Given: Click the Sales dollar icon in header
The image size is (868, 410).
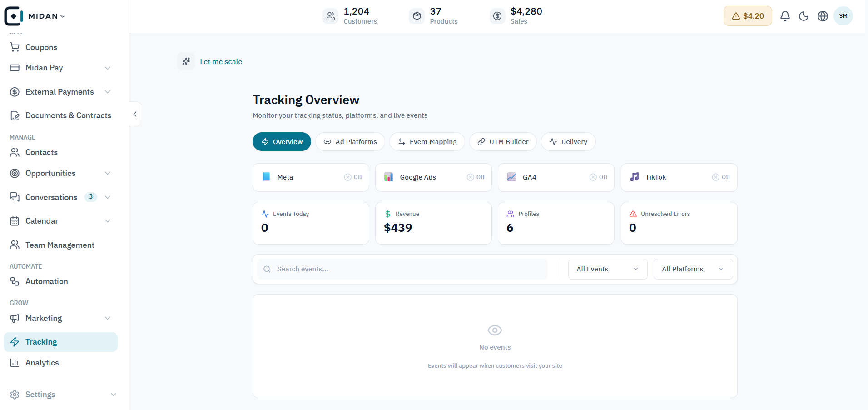Looking at the screenshot, I should 497,16.
